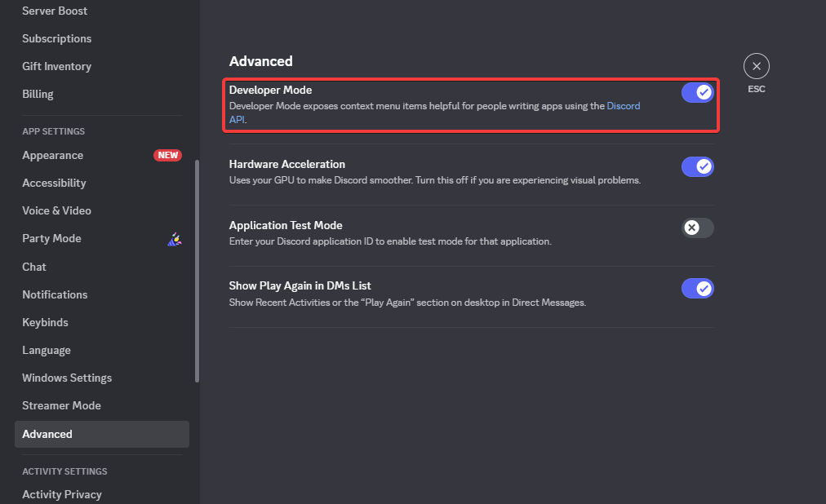Click the sidebar vertical scrollbar

[x=197, y=269]
